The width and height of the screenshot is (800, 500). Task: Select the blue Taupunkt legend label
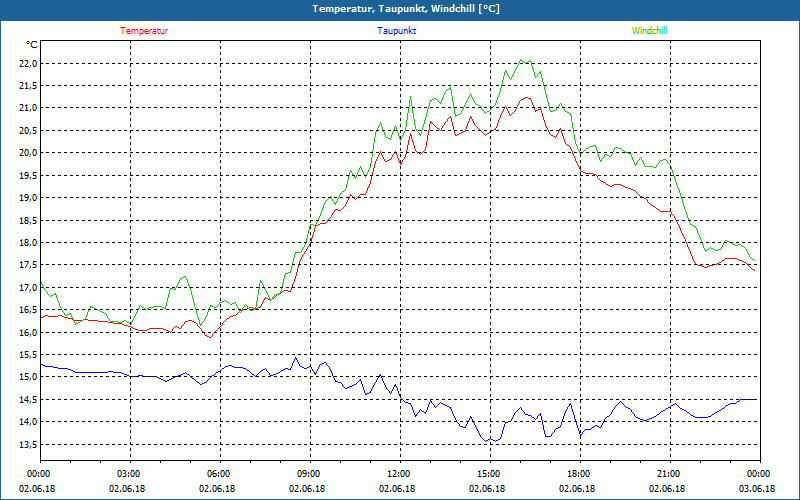pyautogui.click(x=397, y=31)
